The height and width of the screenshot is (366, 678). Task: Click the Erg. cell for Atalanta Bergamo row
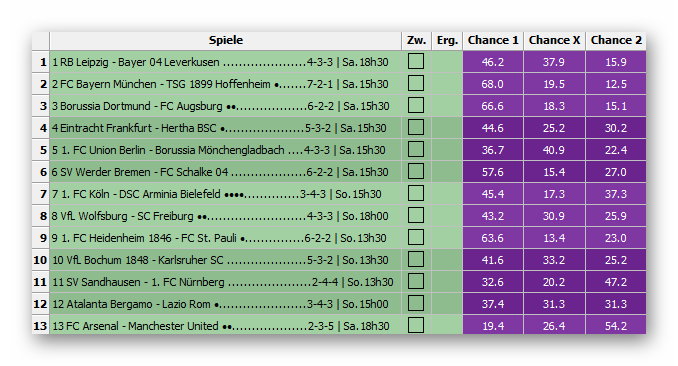pyautogui.click(x=447, y=304)
